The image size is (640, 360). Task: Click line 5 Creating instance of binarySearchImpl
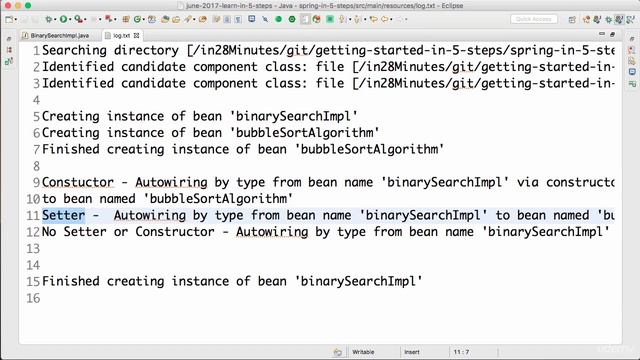pyautogui.click(x=200, y=116)
